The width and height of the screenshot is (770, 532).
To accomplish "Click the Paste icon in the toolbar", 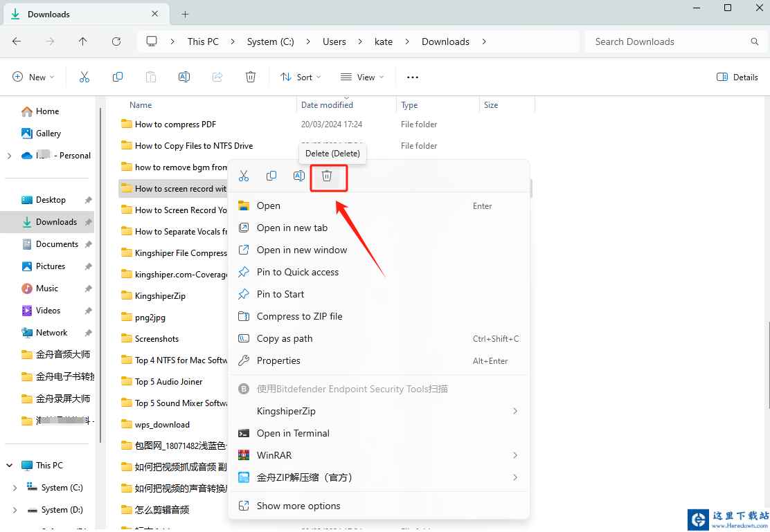I will tap(151, 77).
